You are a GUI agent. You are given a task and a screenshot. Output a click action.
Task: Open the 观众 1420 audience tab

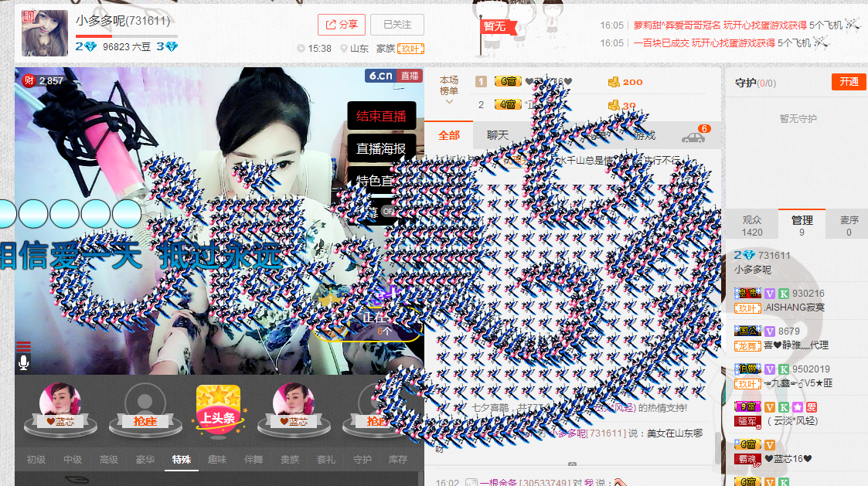point(752,226)
